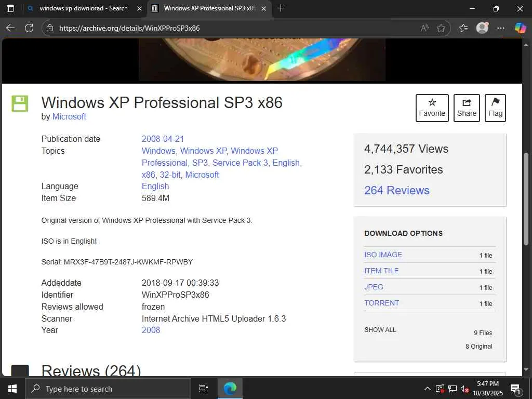Image resolution: width=532 pixels, height=399 pixels.
Task: Reload the archive.org page
Action: (x=29, y=28)
